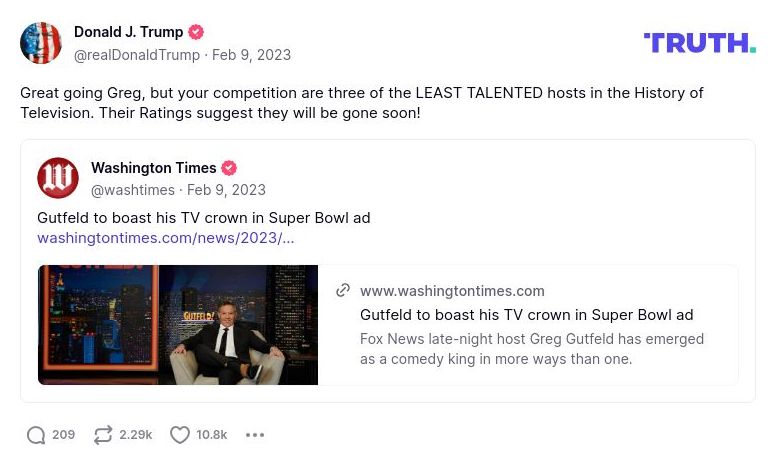Click the chain link icon in preview card
777x465 pixels.
[x=343, y=290]
